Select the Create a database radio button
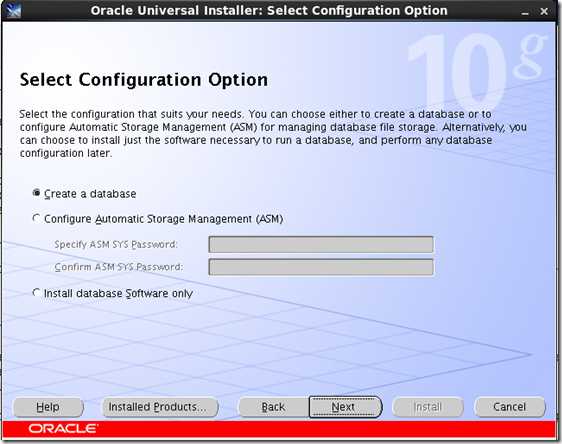562x444 pixels. pyautogui.click(x=36, y=193)
